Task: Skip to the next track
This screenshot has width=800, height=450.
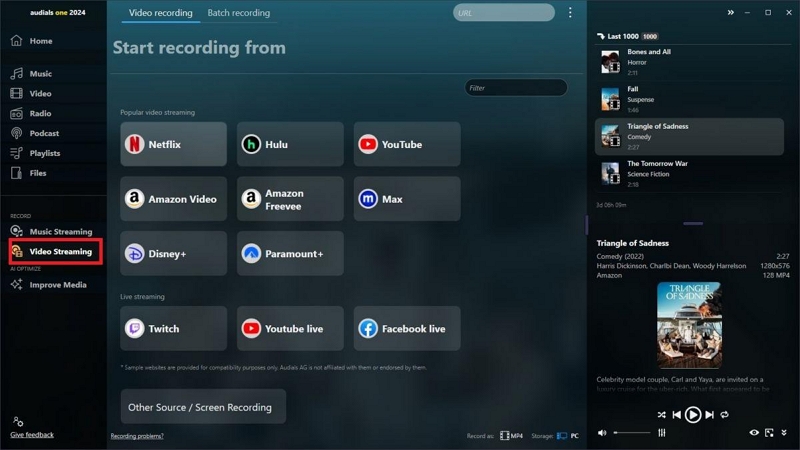Action: (x=709, y=415)
